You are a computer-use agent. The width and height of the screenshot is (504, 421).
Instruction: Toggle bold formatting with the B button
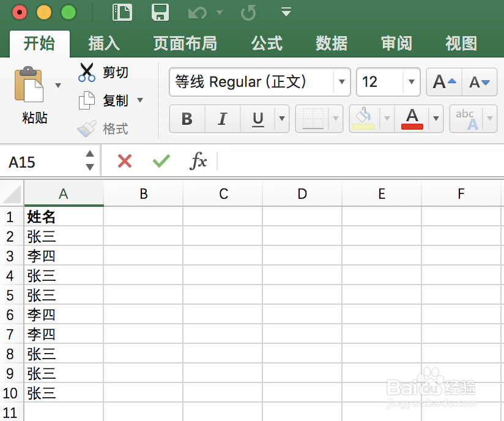point(187,119)
